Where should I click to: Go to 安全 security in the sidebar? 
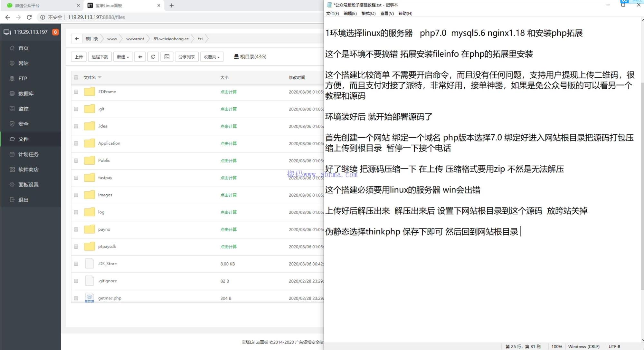pyautogui.click(x=23, y=124)
